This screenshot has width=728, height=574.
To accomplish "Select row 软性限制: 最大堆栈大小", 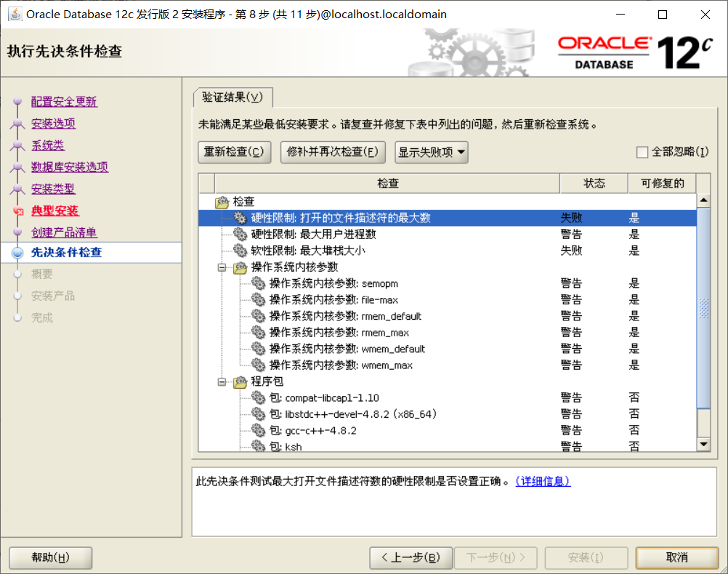I will (448, 251).
